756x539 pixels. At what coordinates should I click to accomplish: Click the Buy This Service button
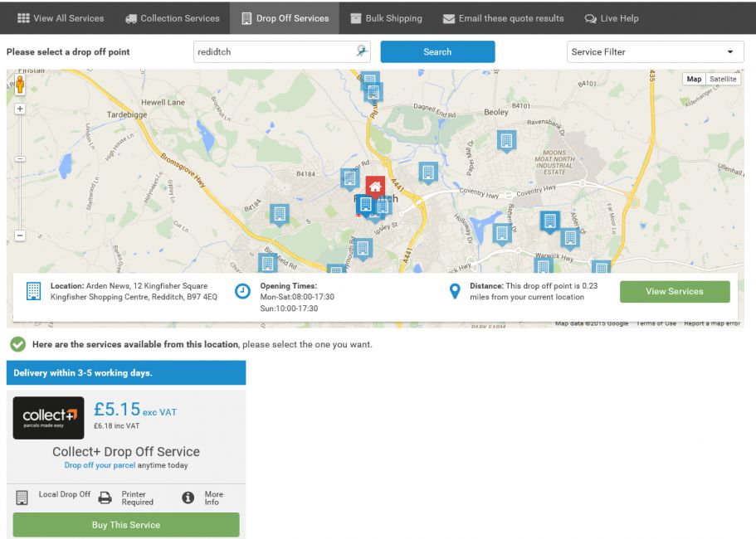coord(126,525)
